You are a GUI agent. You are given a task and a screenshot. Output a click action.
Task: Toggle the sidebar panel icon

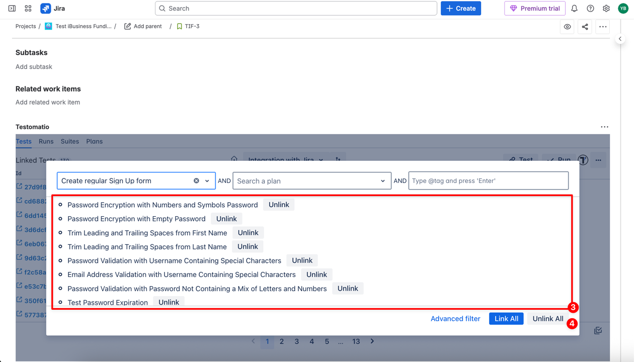coord(12,9)
